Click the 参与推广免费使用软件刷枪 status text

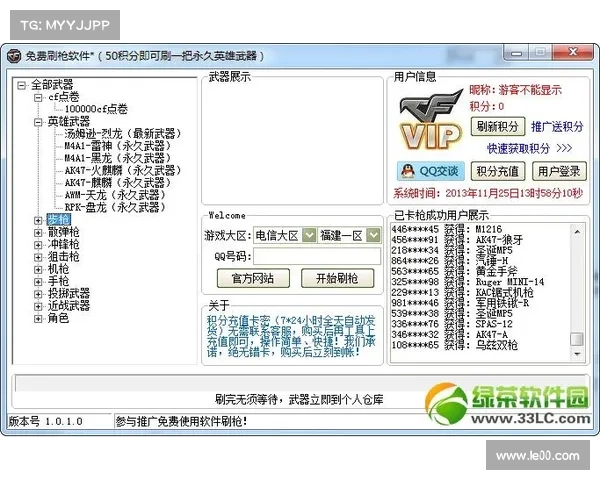pos(181,421)
